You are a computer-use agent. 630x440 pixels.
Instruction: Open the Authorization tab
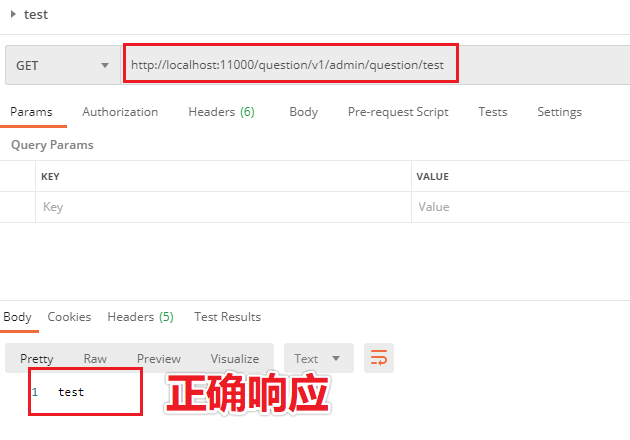pos(120,112)
